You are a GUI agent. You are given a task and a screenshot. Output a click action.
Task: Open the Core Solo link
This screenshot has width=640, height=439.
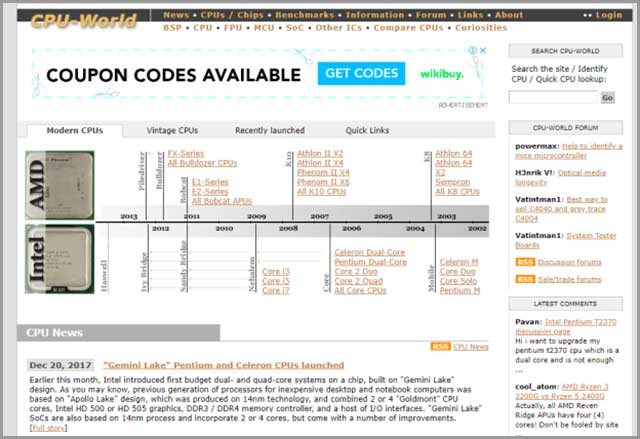click(x=458, y=281)
